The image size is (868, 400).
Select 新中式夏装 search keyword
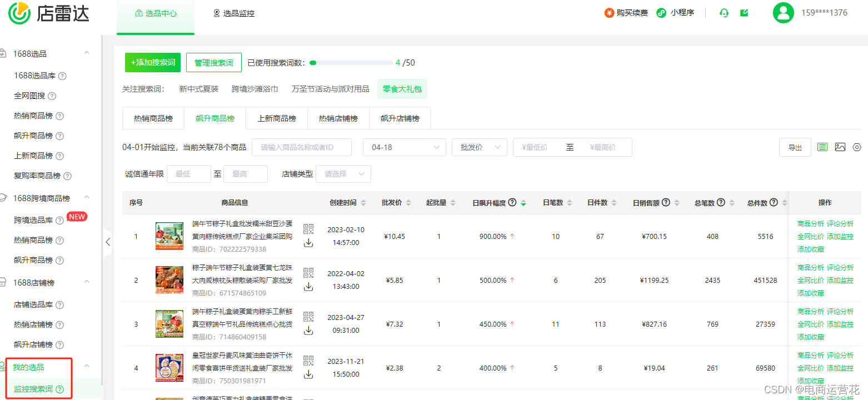(199, 89)
